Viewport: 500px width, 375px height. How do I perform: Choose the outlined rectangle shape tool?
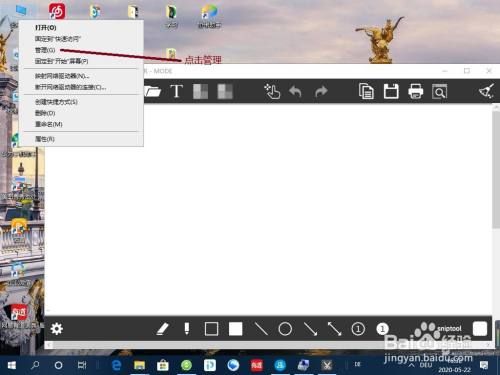(211, 329)
